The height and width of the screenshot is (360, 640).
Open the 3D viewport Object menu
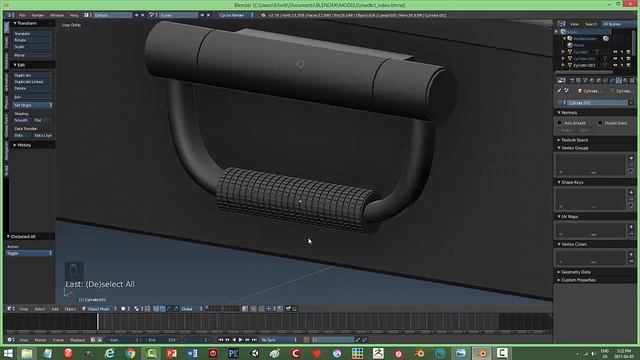coord(70,309)
